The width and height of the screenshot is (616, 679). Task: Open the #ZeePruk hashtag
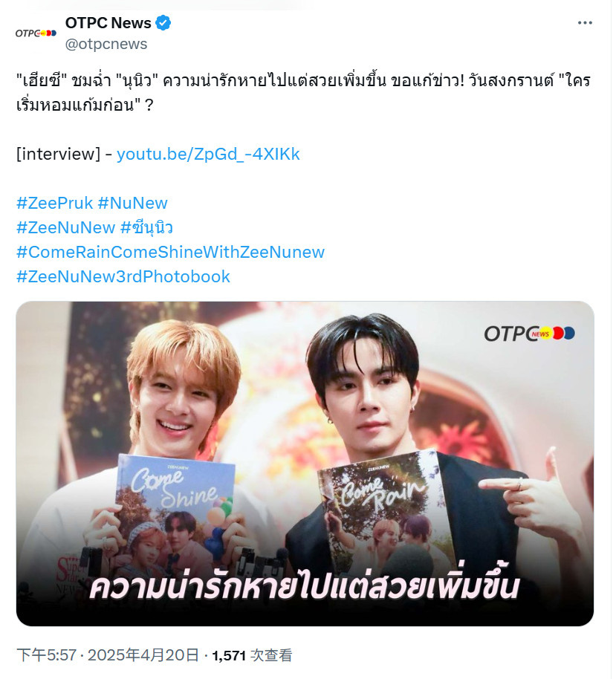tap(55, 204)
